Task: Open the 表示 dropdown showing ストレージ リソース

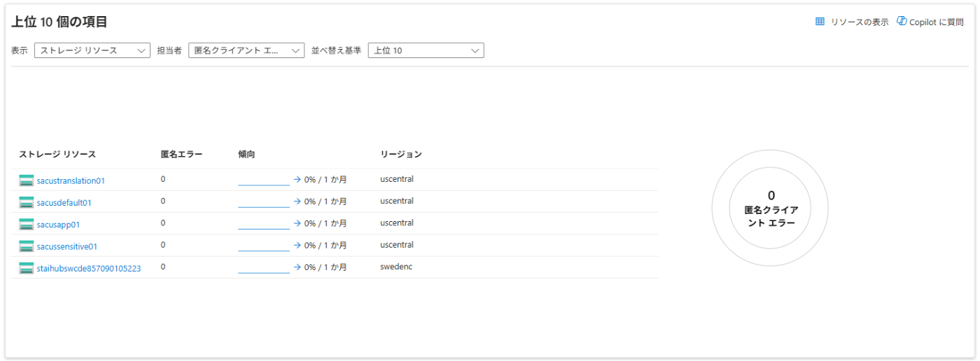Action: point(92,50)
